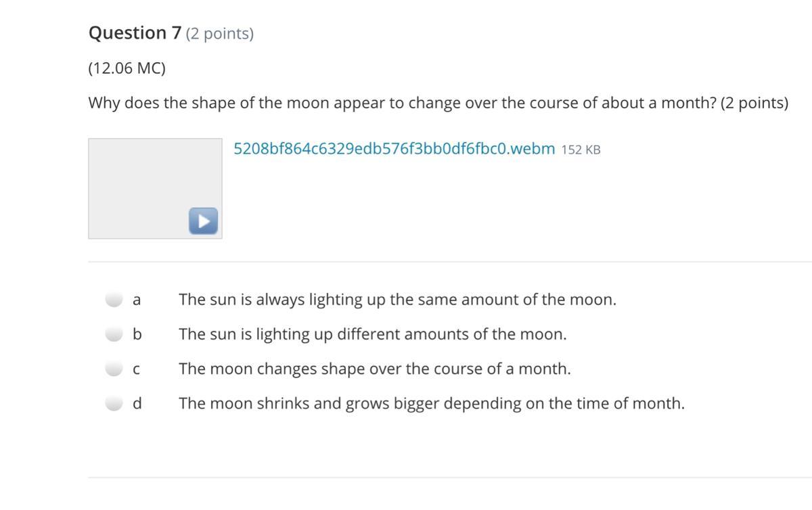This screenshot has width=812, height=510.
Task: Mark radio button for answer d
Action: coord(114,404)
